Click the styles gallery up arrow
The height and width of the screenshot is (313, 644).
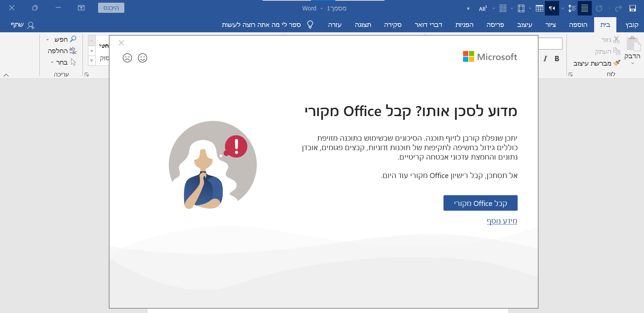coord(92,41)
